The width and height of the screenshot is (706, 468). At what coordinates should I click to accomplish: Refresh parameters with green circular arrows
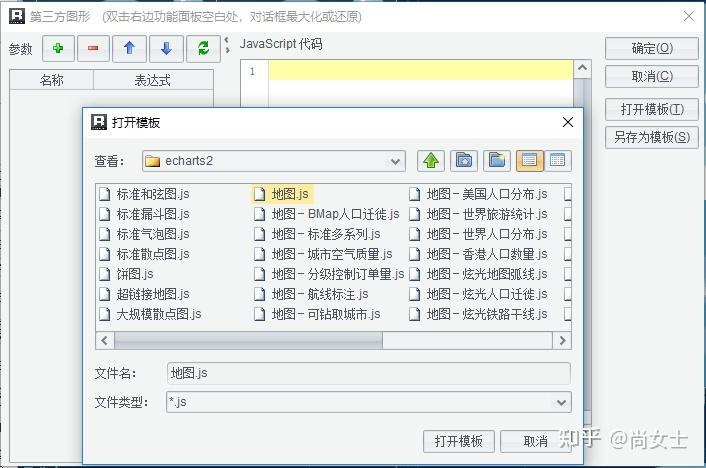(204, 49)
